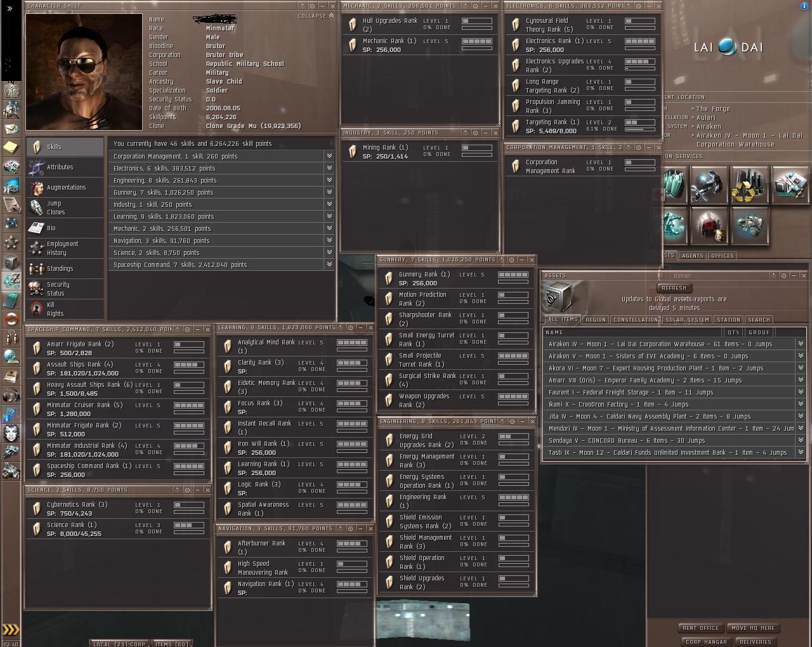Open the Help lifebuoy icon
Viewport: 812px width, 647px height.
(11, 319)
